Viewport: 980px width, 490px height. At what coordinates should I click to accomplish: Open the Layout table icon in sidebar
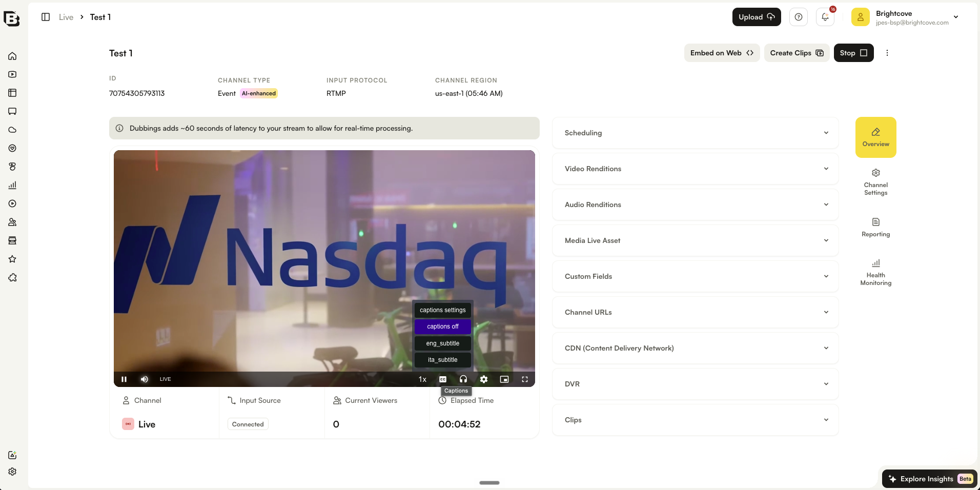12,93
